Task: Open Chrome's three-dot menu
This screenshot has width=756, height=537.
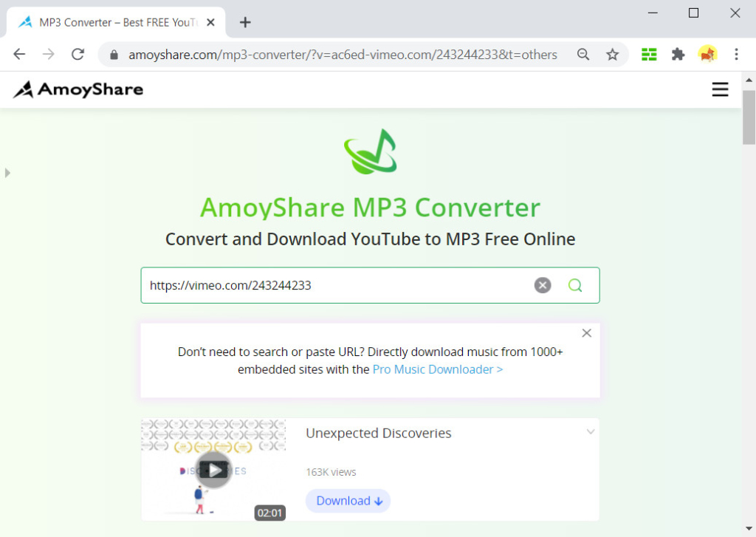Action: click(x=736, y=54)
